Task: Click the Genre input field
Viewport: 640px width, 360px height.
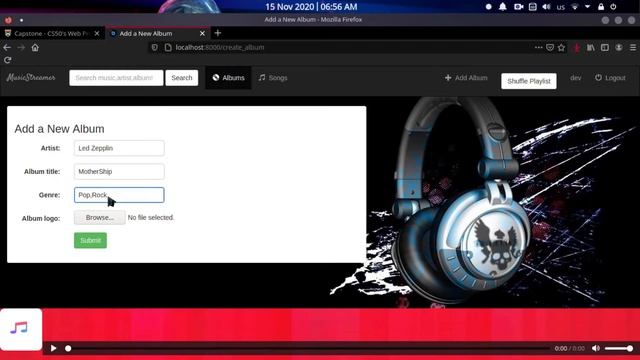Action: (119, 195)
